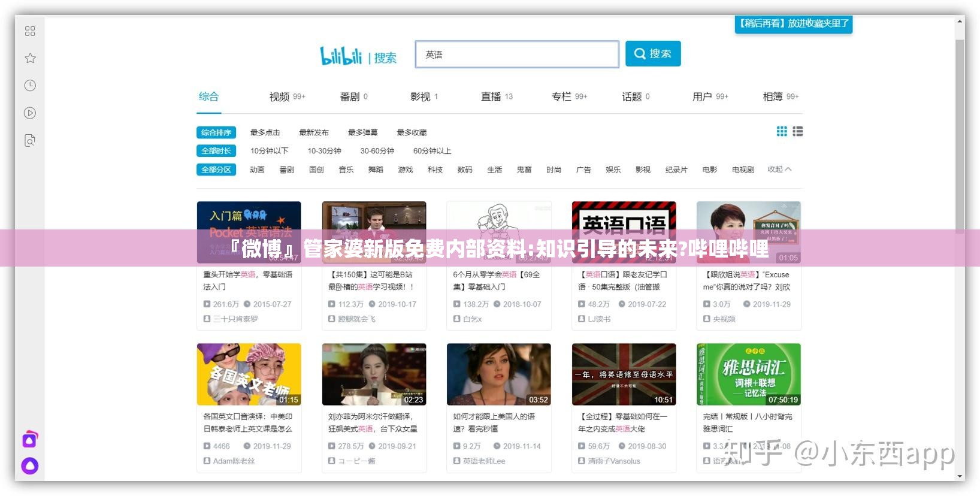Open uploader 清雨子Vansolus profile
Viewport: 980px width, 496px height.
tap(614, 461)
